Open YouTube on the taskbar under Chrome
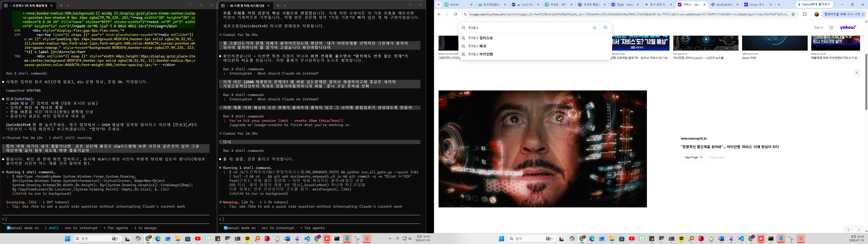 632,239
